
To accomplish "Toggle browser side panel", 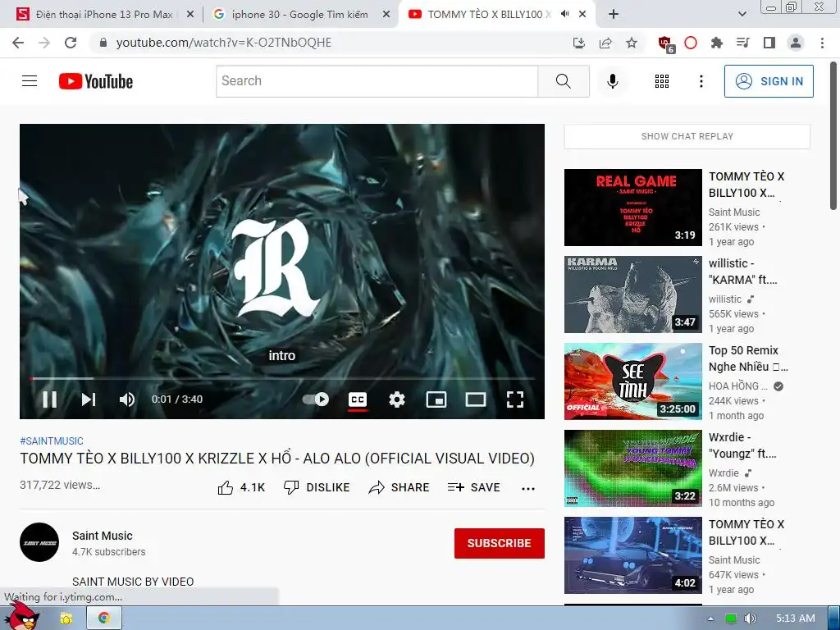I will point(769,43).
